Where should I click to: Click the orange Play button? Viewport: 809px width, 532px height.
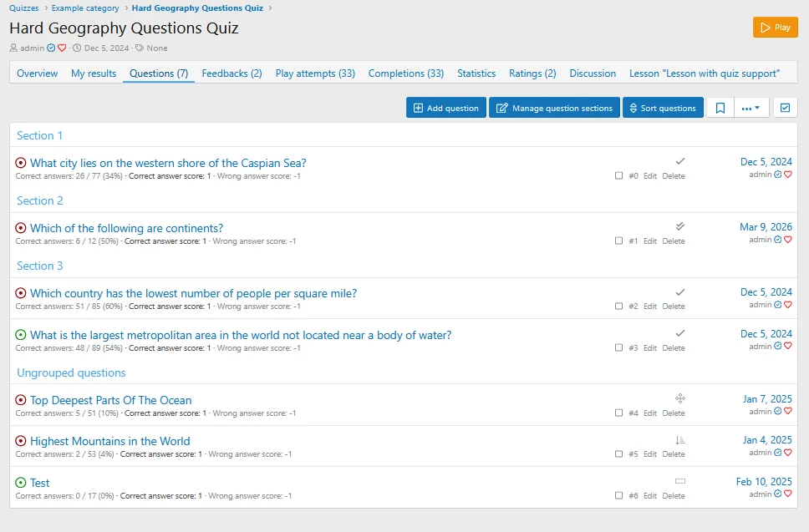click(x=776, y=28)
